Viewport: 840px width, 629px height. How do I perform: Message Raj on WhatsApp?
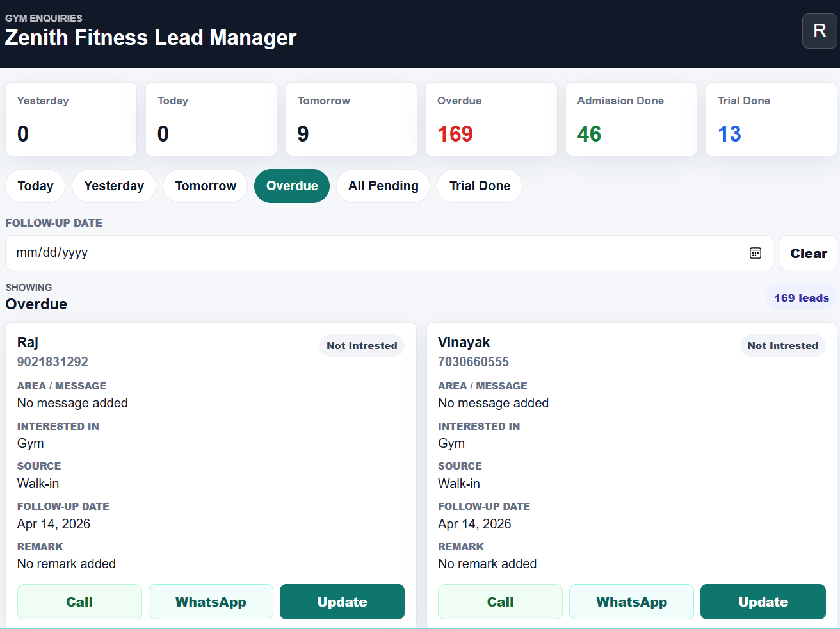(x=211, y=602)
